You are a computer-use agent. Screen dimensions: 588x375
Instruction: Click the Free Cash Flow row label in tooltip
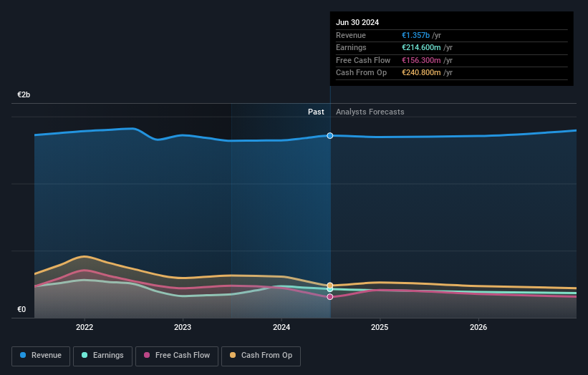[363, 60]
